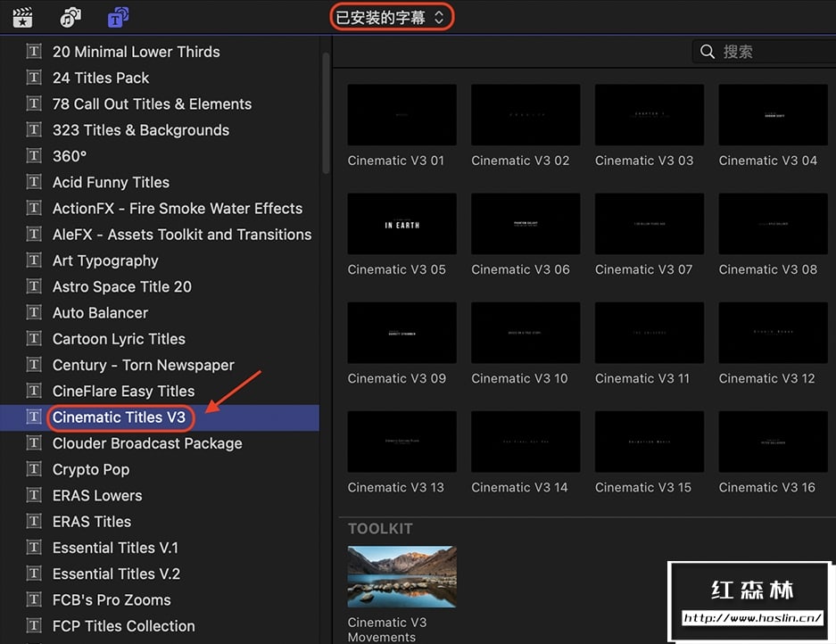Click the icon beside Art Typography

(x=34, y=260)
